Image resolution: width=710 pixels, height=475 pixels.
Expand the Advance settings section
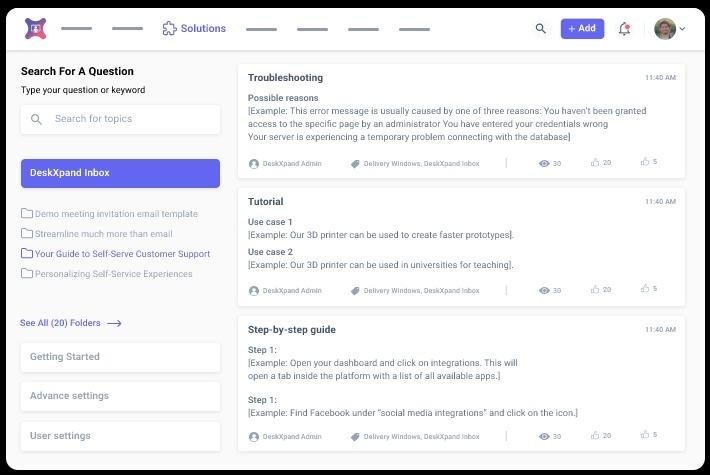pos(120,396)
